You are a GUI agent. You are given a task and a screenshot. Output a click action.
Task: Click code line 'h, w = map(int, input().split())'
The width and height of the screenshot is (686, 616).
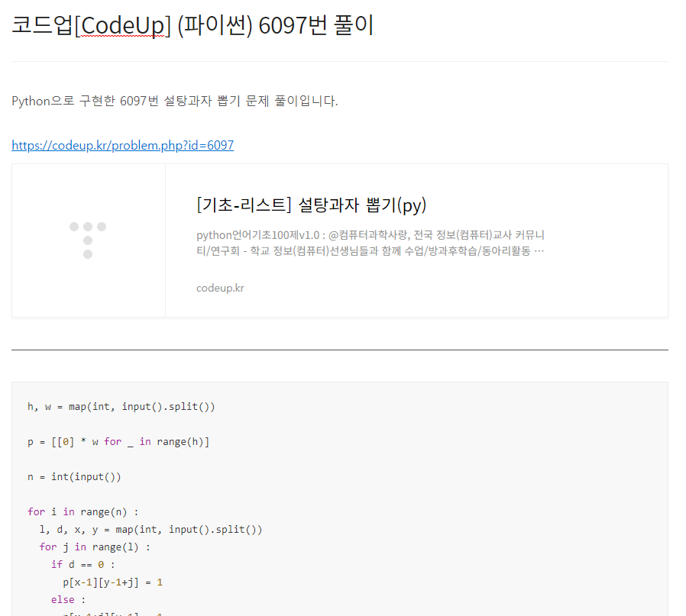pyautogui.click(x=121, y=407)
